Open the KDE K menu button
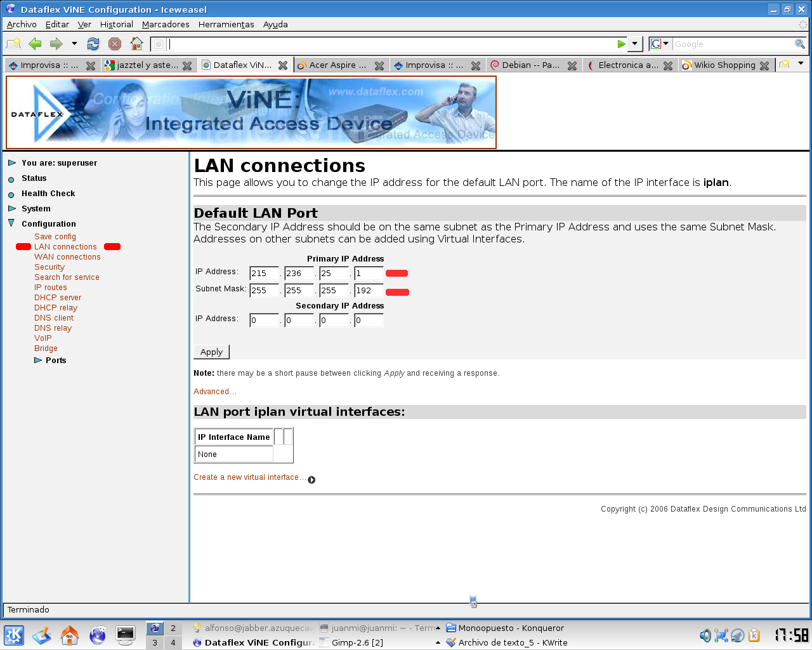Screen dimensions: 812x650 tap(14, 635)
